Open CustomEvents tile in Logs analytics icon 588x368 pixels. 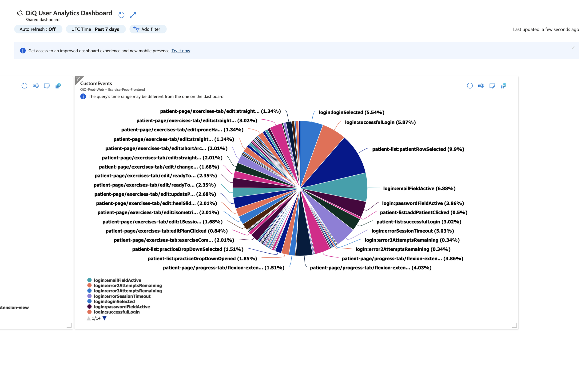pos(503,86)
